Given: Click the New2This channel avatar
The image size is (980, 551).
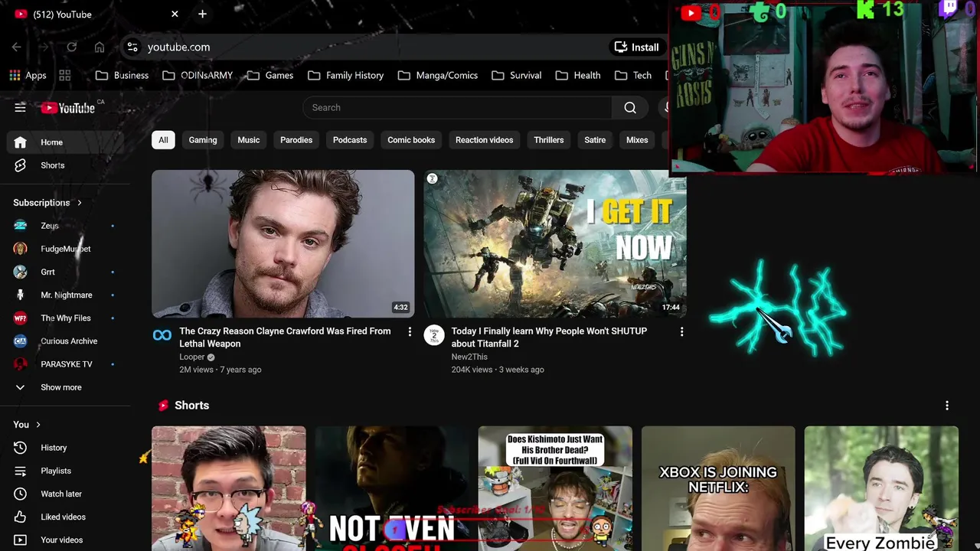Looking at the screenshot, I should tap(433, 335).
